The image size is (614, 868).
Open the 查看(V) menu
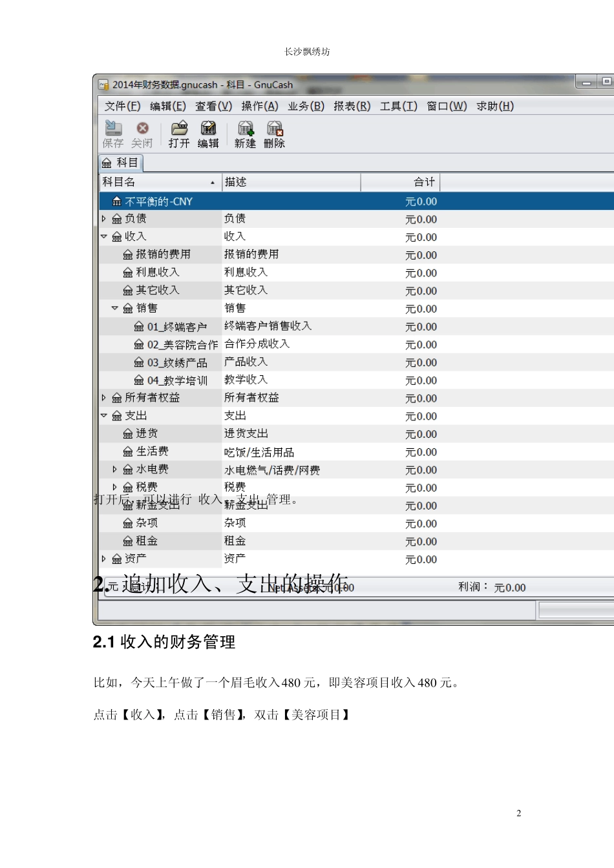(x=213, y=106)
